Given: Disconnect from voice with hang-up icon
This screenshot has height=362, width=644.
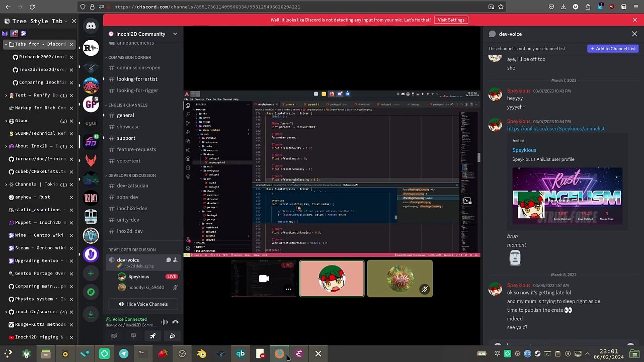Looking at the screenshot, I should click(x=175, y=322).
